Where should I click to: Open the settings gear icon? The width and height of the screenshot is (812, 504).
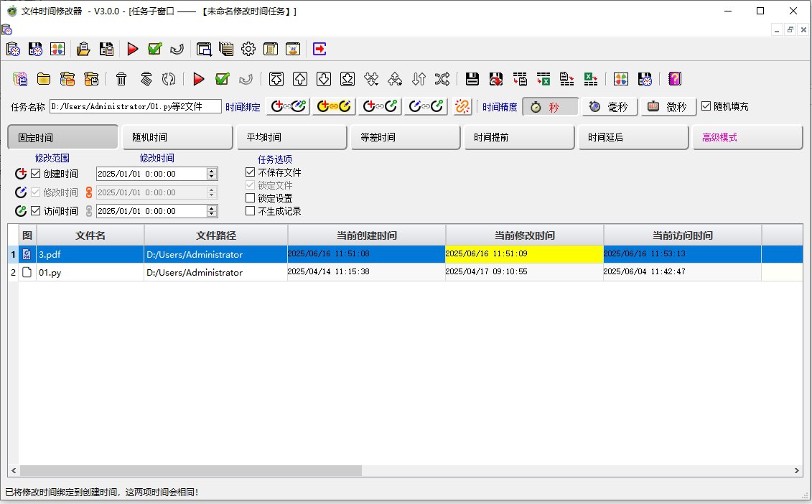point(248,49)
